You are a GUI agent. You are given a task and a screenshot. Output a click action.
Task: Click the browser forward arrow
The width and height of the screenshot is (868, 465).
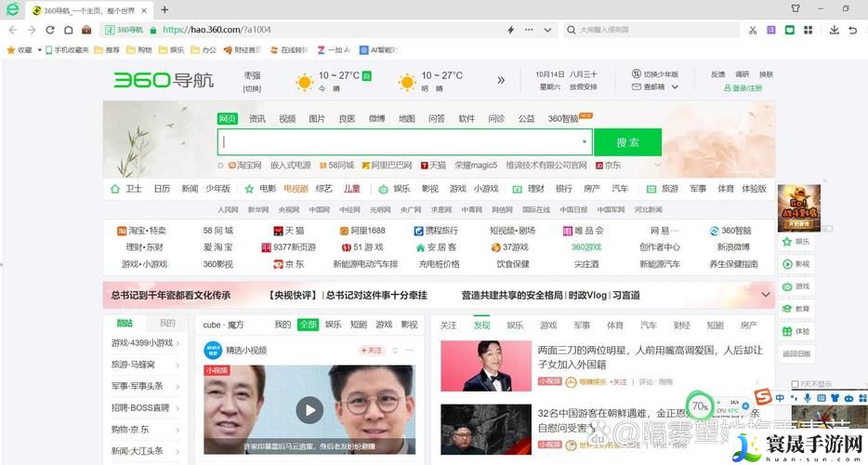click(32, 30)
